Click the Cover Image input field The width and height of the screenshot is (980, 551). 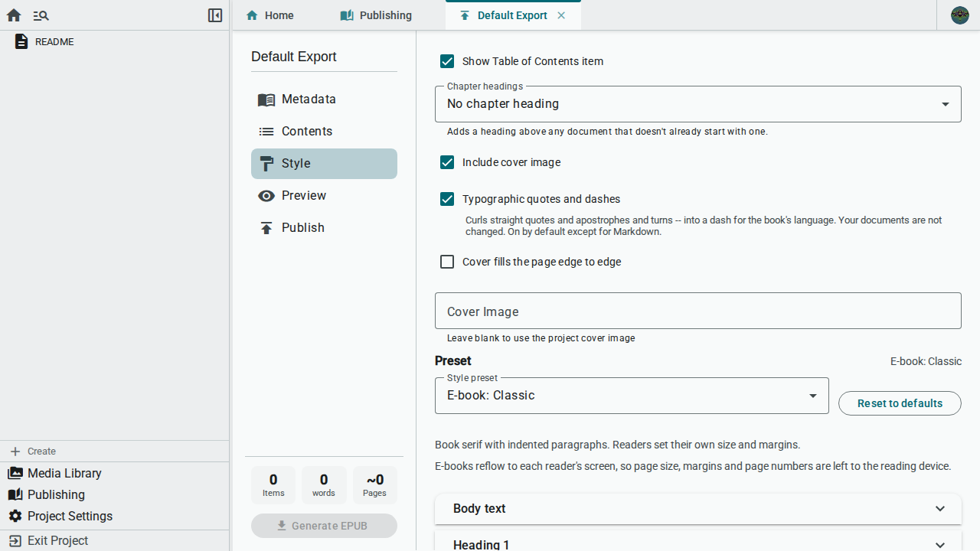tap(698, 311)
